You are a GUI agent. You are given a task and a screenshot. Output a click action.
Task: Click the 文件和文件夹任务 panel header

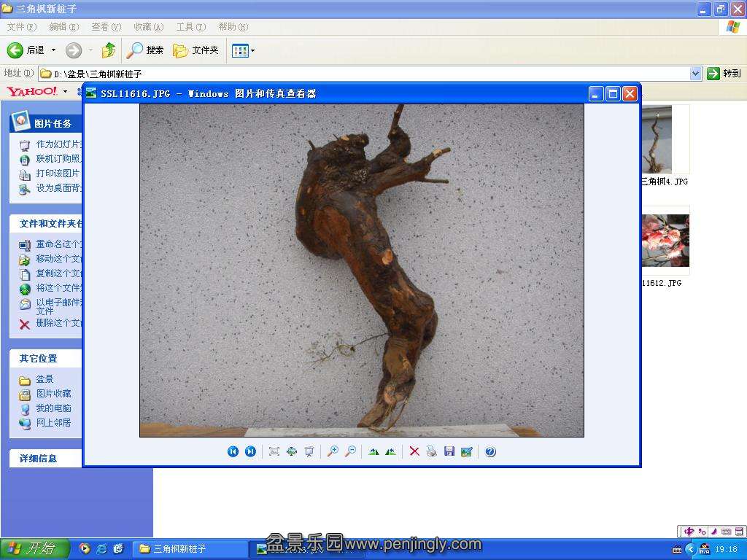(46, 224)
